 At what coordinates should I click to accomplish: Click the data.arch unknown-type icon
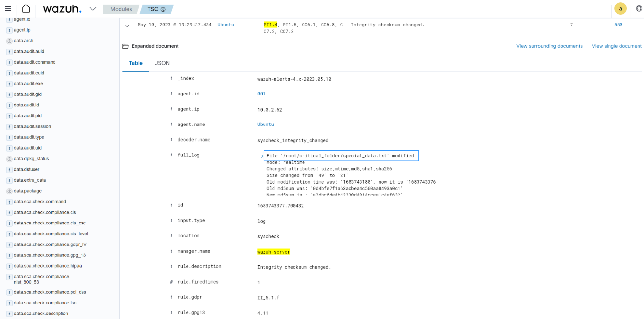pyautogui.click(x=9, y=41)
